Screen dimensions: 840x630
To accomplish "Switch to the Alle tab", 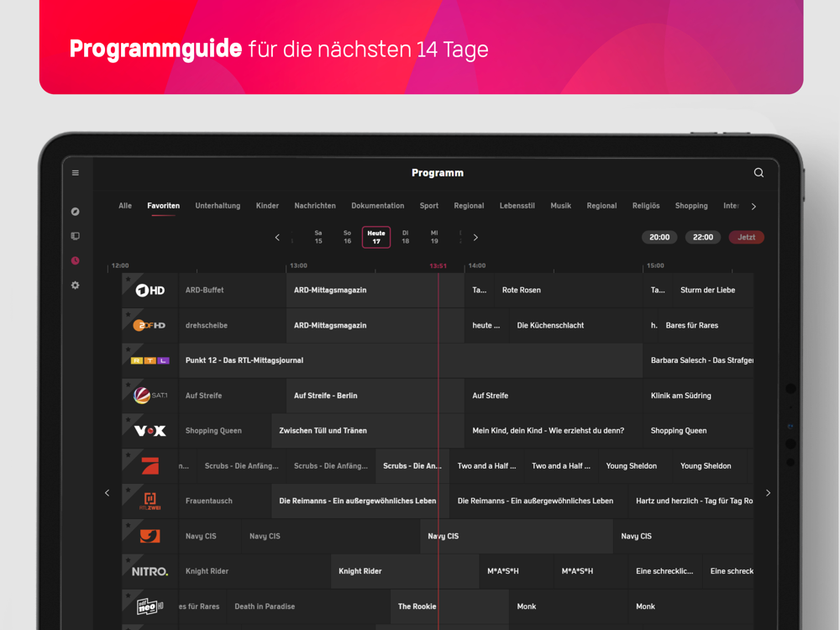I will point(125,206).
